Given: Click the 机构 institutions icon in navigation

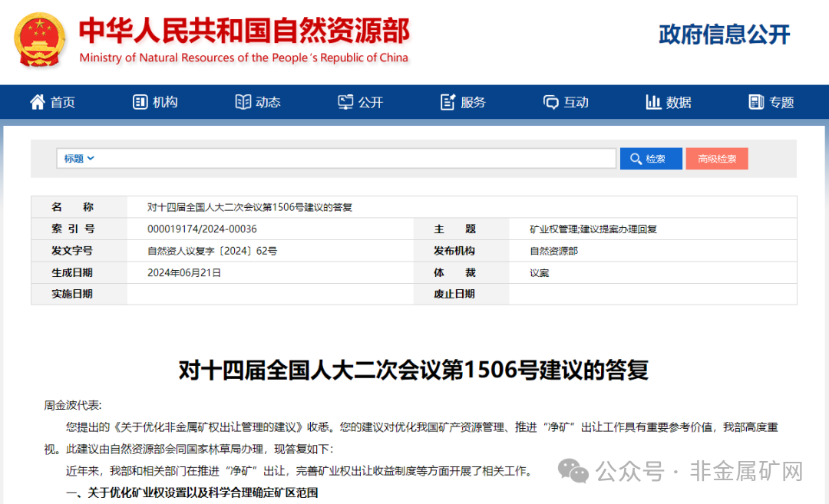Looking at the screenshot, I should point(139,101).
